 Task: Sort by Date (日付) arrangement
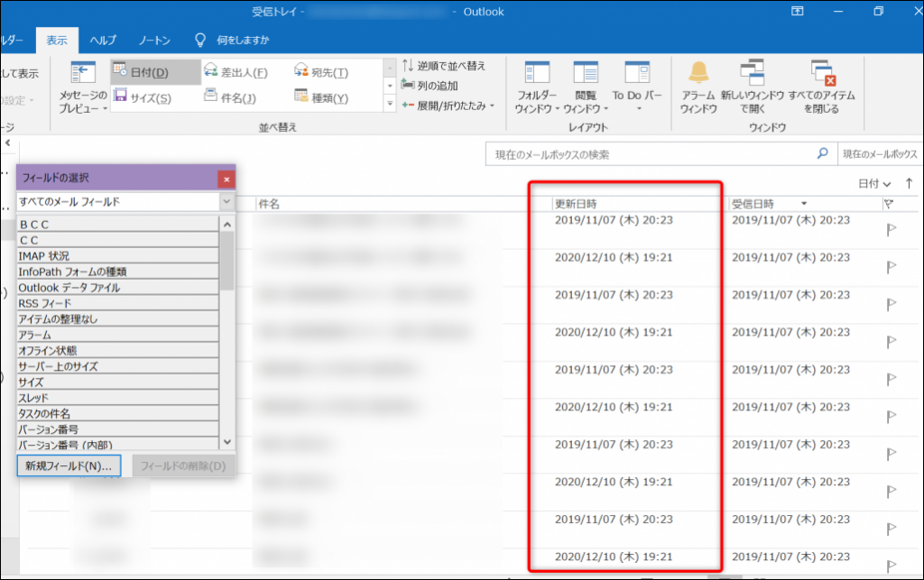[x=155, y=72]
